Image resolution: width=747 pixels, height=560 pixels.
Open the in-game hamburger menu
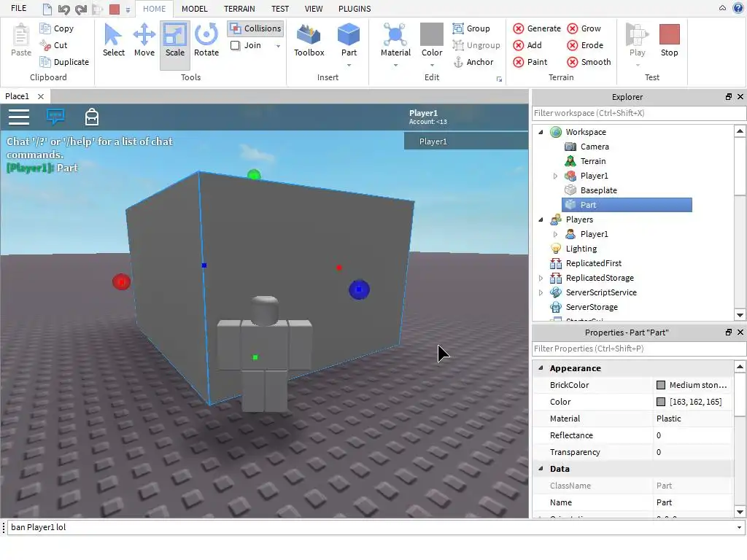[19, 117]
